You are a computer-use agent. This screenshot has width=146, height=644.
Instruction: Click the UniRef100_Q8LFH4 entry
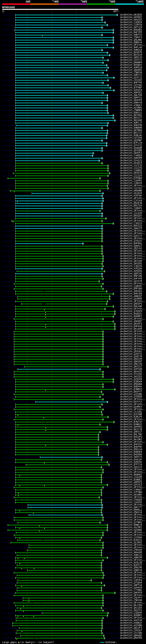[131, 95]
